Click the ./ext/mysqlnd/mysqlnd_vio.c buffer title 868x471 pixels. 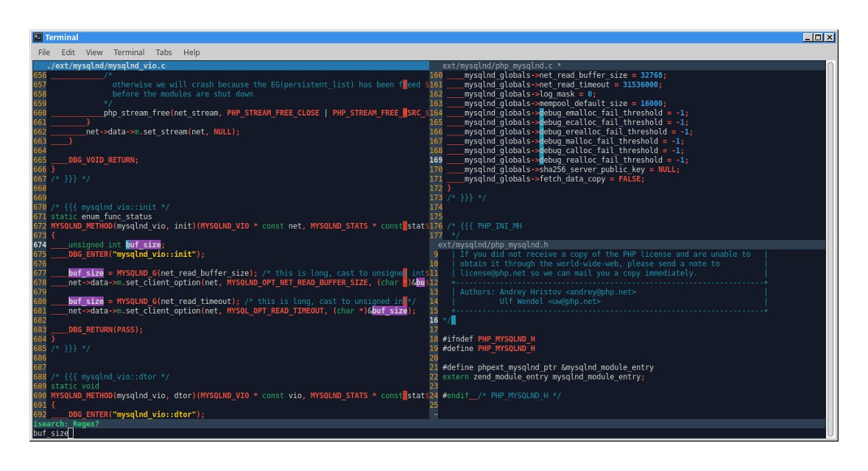106,65
